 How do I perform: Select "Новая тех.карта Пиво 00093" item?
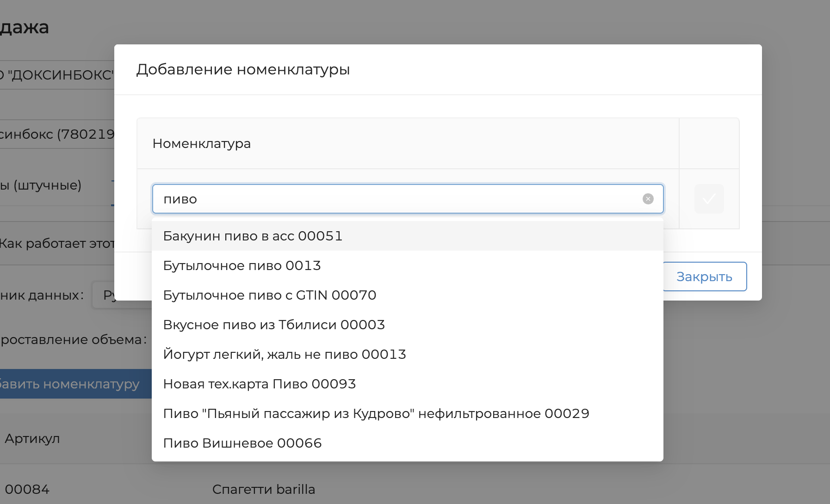(x=260, y=384)
